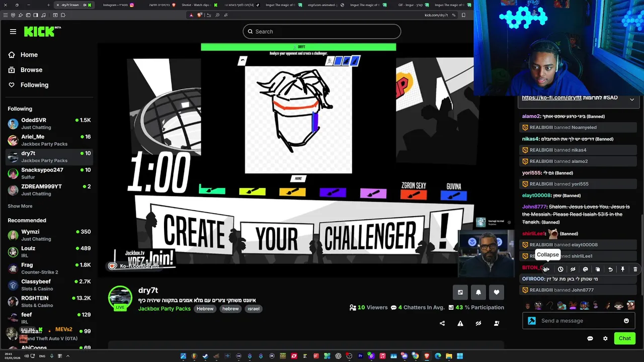Click the timeout clock icon in message actions
The image size is (644, 362).
560,269
